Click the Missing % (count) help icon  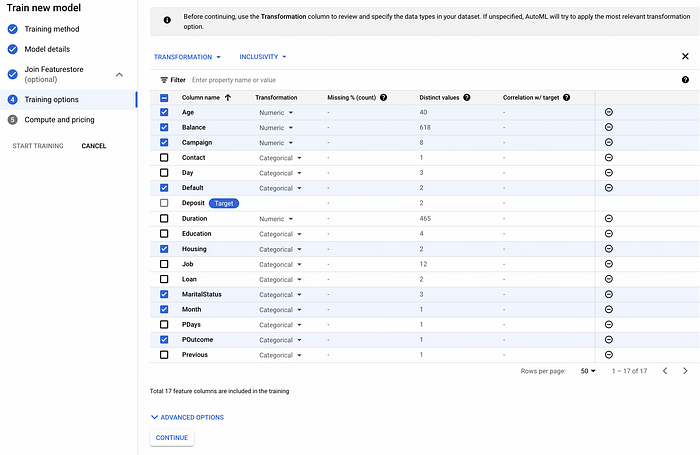pyautogui.click(x=383, y=97)
